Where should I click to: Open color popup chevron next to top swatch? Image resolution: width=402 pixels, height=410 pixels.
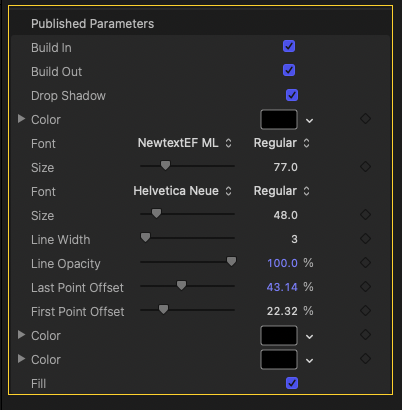pyautogui.click(x=309, y=120)
